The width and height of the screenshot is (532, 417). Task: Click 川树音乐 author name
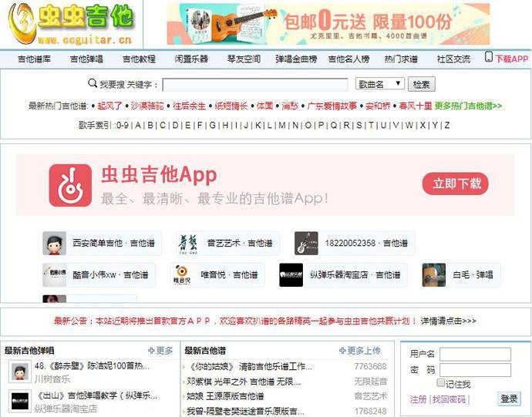point(52,379)
